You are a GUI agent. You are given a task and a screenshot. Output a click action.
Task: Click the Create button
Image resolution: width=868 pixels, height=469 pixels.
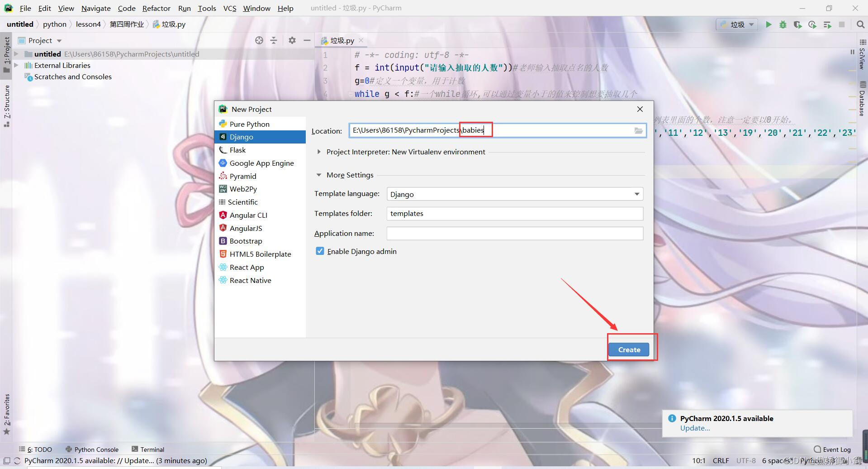(629, 349)
